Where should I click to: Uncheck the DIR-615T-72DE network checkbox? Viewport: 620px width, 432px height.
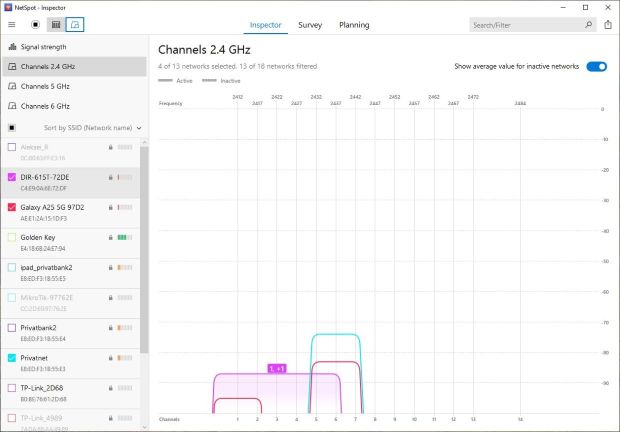click(x=12, y=177)
